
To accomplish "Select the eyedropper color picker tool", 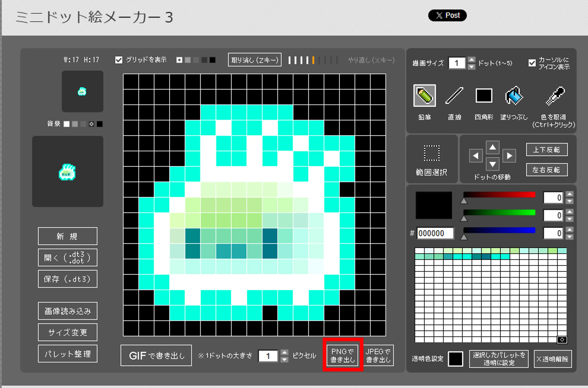I will pyautogui.click(x=555, y=96).
